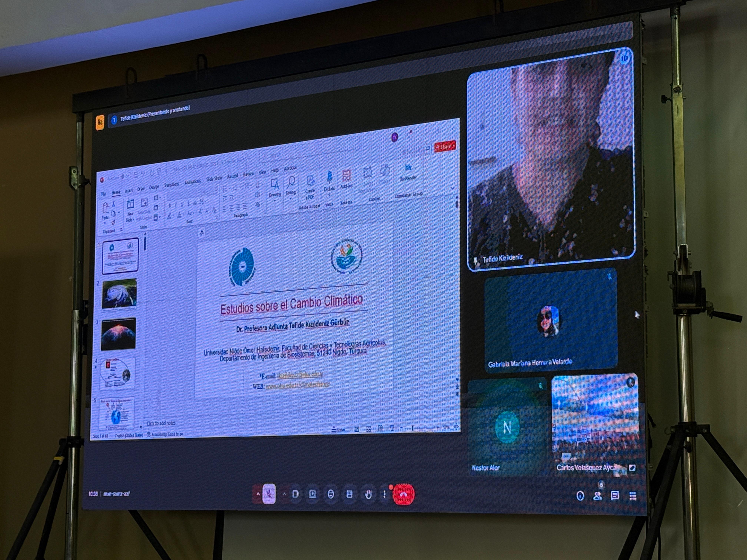This screenshot has height=560, width=747.
Task: Open the File tab in PowerPoint
Action: click(x=104, y=194)
